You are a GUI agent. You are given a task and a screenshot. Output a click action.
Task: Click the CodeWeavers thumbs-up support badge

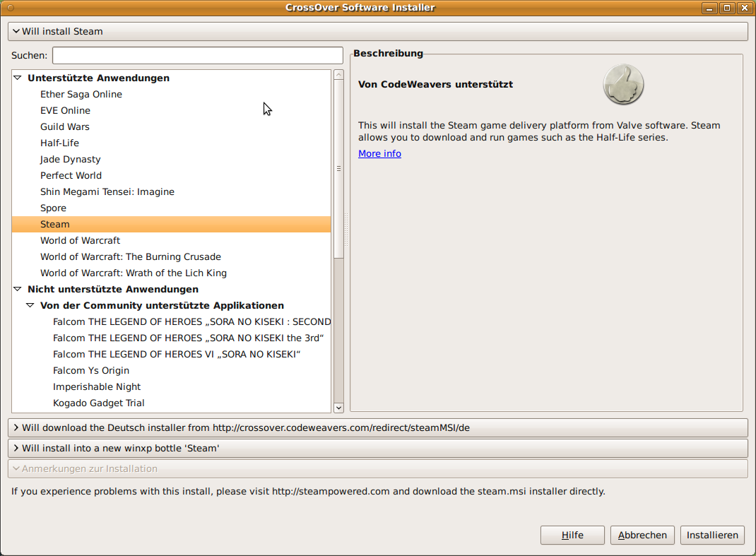(623, 85)
